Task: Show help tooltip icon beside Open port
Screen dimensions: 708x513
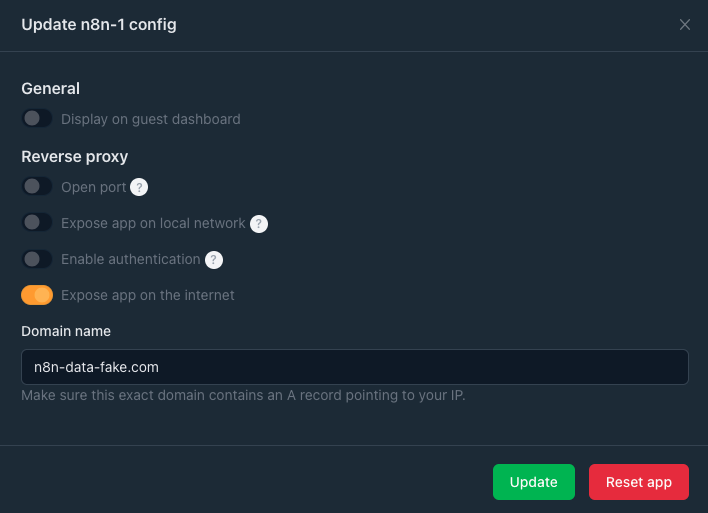Action: click(x=140, y=187)
